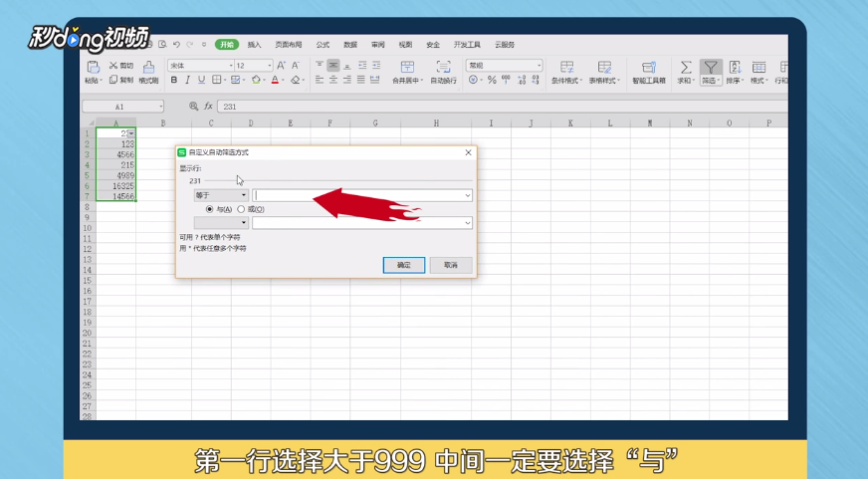Select cell A5 containing 4989
This screenshot has height=479, width=868.
tap(115, 175)
